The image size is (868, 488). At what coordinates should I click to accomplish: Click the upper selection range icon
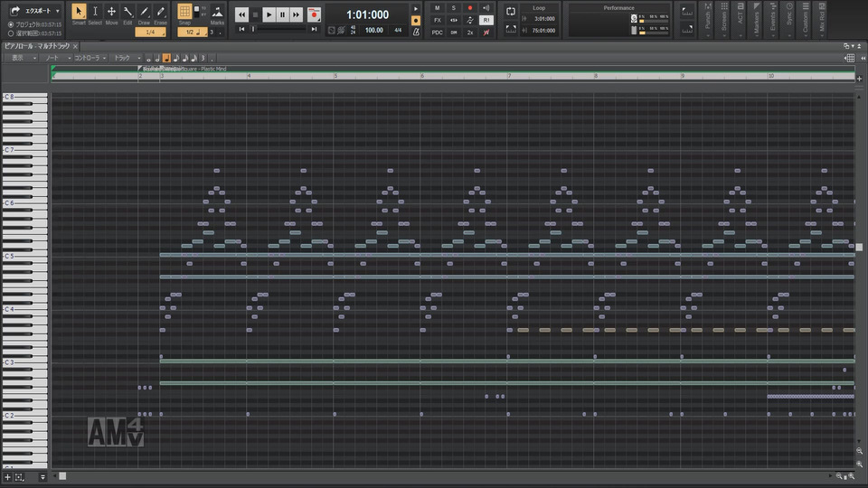click(687, 11)
